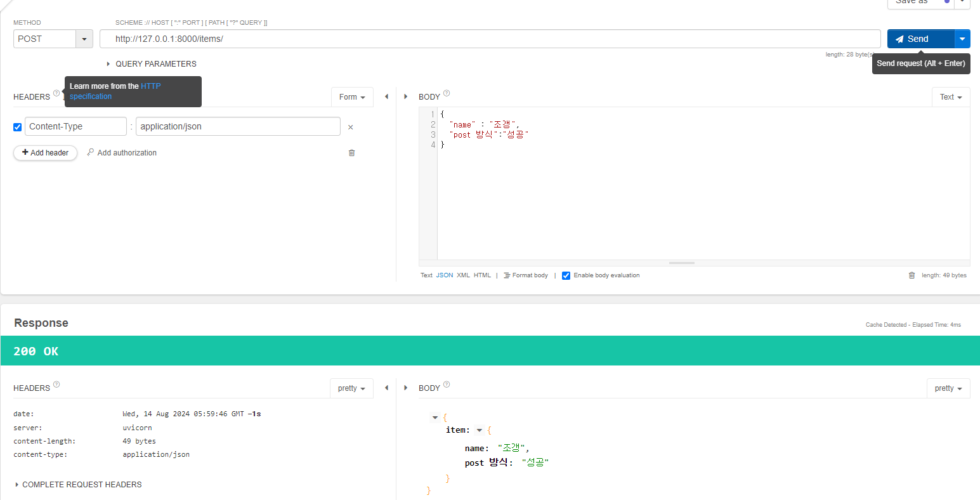The width and height of the screenshot is (980, 500).
Task: Click the Add header button
Action: pos(45,153)
